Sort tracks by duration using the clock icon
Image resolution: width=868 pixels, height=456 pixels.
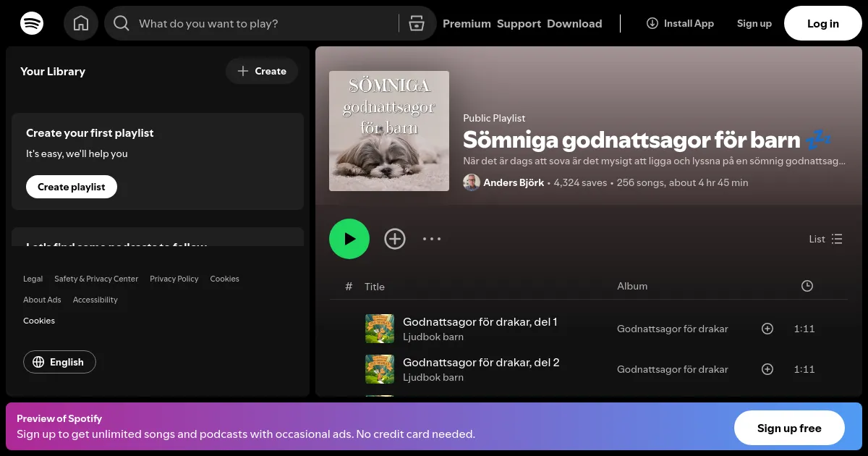[807, 286]
